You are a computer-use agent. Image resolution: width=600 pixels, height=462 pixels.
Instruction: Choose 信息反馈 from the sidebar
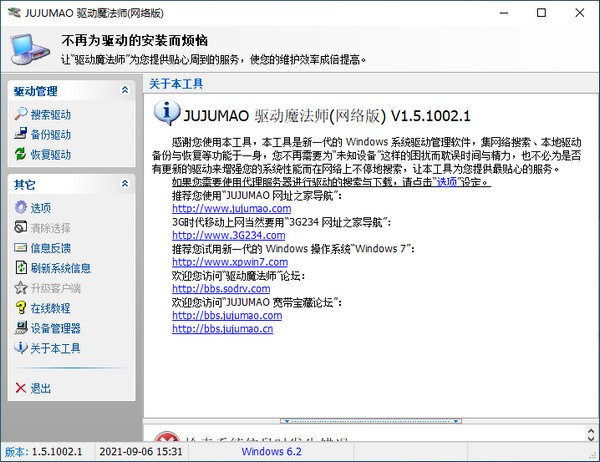coord(51,248)
